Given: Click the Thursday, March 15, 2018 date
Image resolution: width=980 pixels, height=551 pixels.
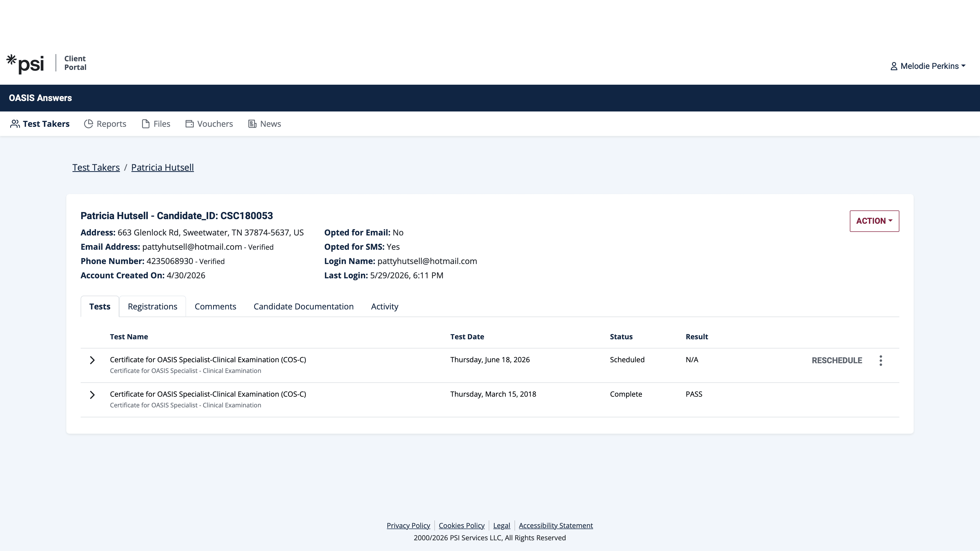Looking at the screenshot, I should [x=493, y=394].
